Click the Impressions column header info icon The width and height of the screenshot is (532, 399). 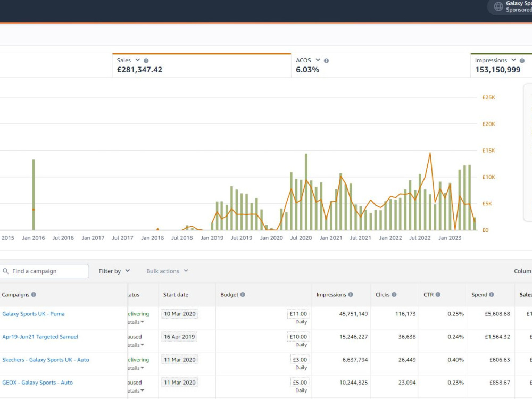coord(351,295)
